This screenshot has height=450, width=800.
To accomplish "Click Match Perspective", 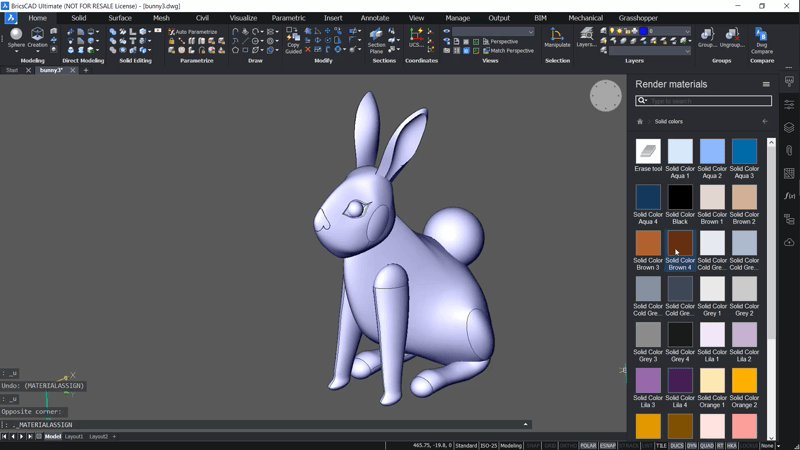I will pos(508,51).
